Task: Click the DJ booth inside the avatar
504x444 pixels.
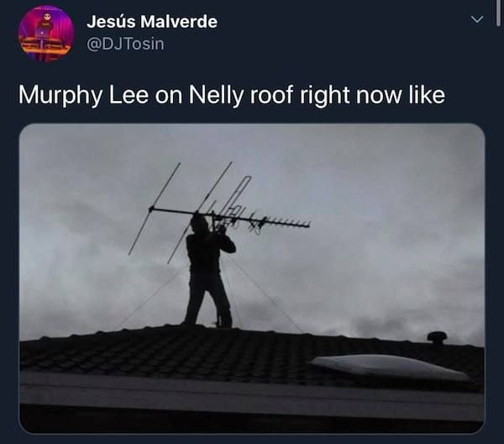Action: (x=45, y=46)
